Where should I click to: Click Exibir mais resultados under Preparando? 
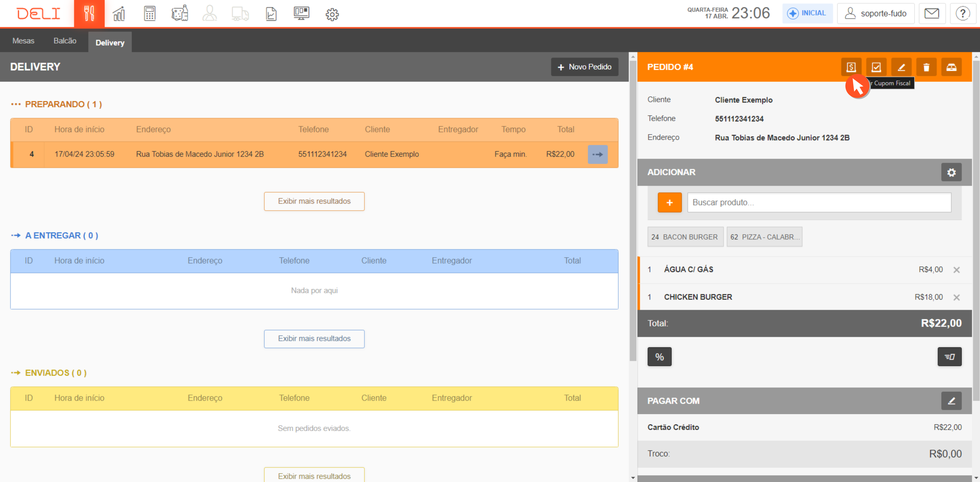coord(314,201)
